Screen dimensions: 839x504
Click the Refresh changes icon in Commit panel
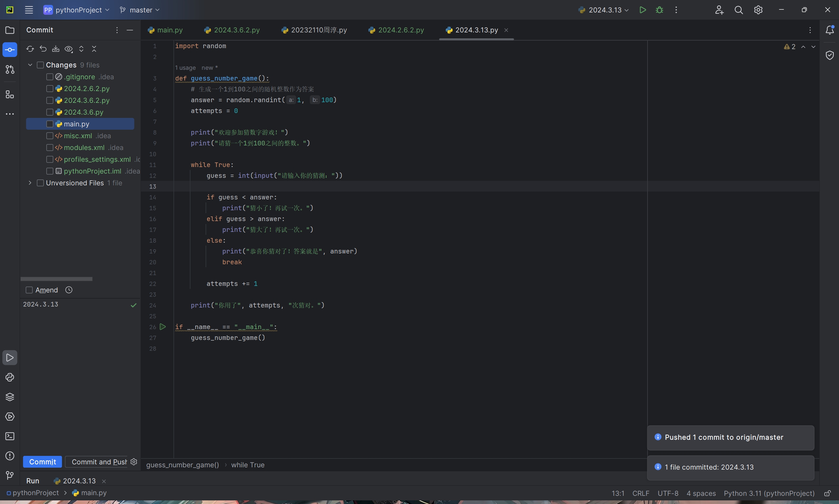(x=30, y=49)
